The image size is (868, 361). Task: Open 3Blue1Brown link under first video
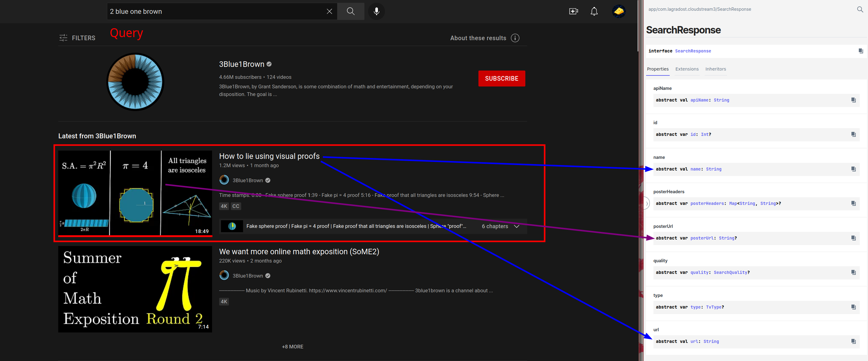coord(248,180)
